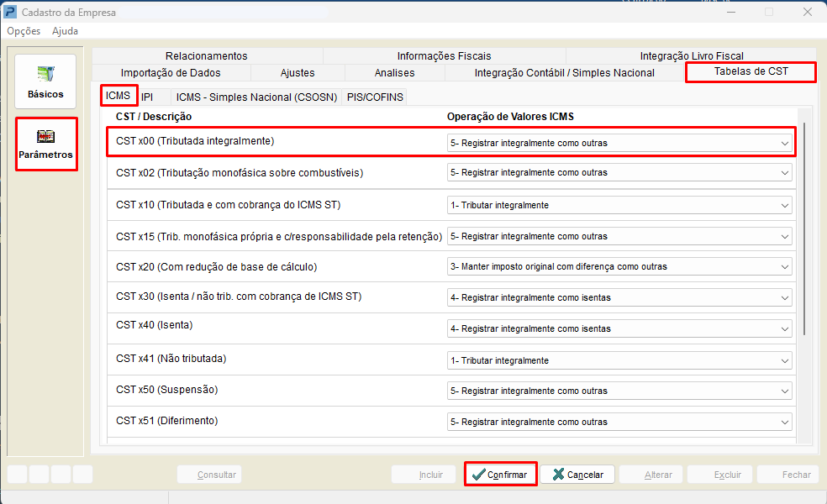
Task: Switch to the Ajustes tab
Action: pos(298,73)
